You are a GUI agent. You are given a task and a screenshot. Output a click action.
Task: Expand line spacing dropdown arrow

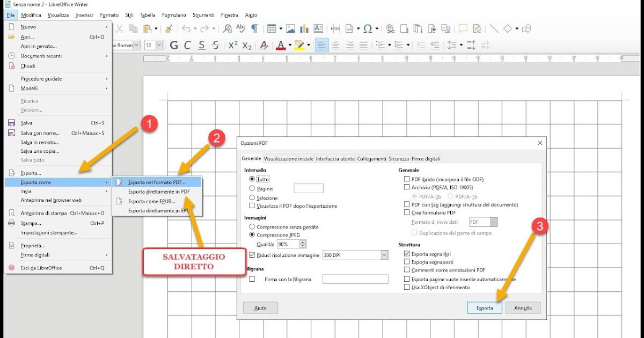(460, 46)
